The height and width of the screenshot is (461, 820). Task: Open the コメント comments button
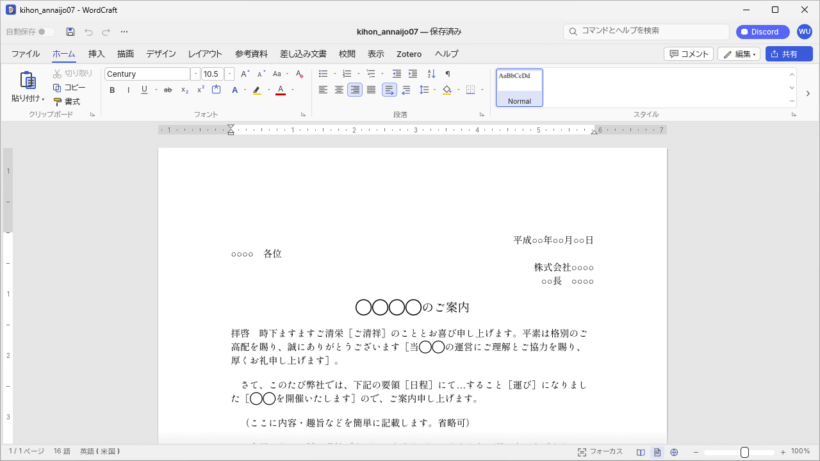689,54
